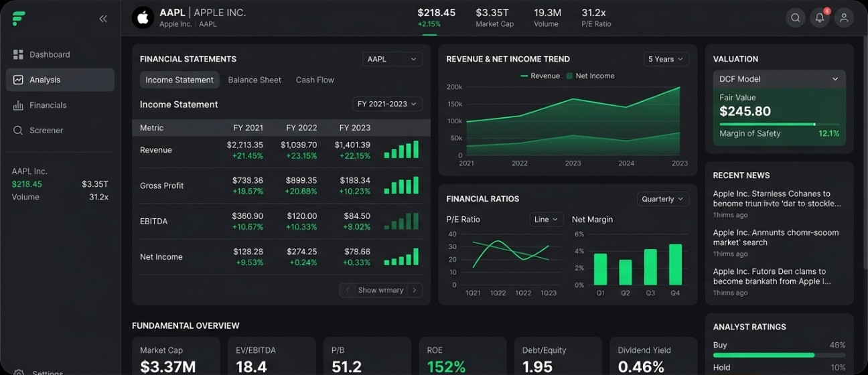Viewport: 868px width, 375px height.
Task: Click the Financials bar chart sidebar icon
Action: tap(18, 105)
